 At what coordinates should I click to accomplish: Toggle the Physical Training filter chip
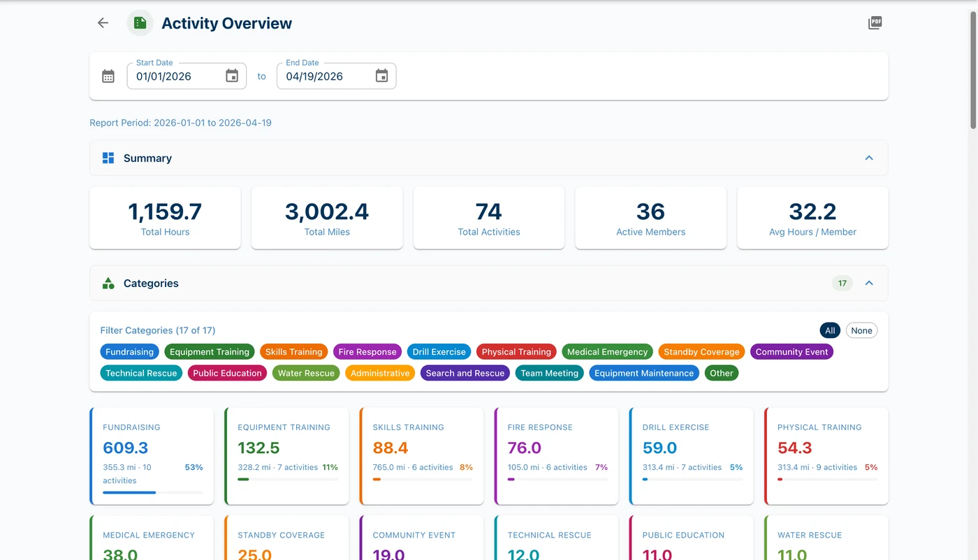[x=516, y=352]
